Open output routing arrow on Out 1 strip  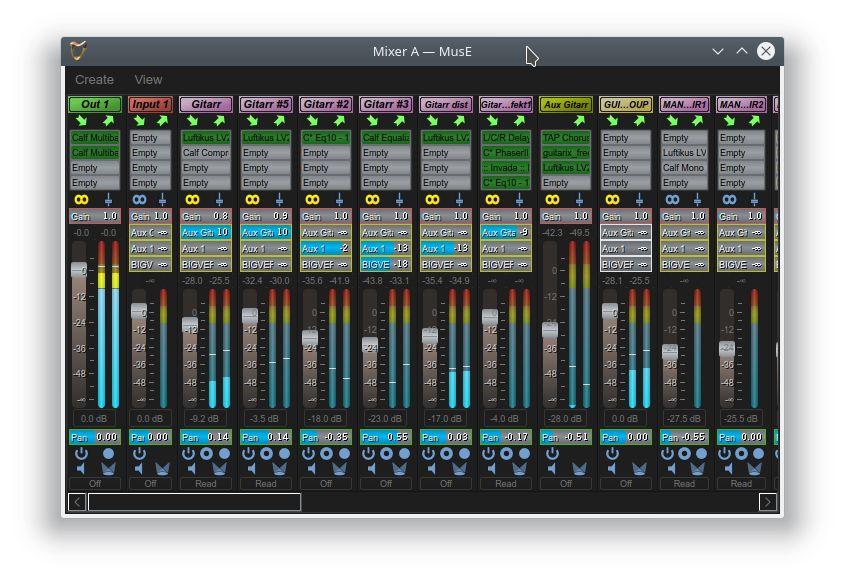coord(108,121)
